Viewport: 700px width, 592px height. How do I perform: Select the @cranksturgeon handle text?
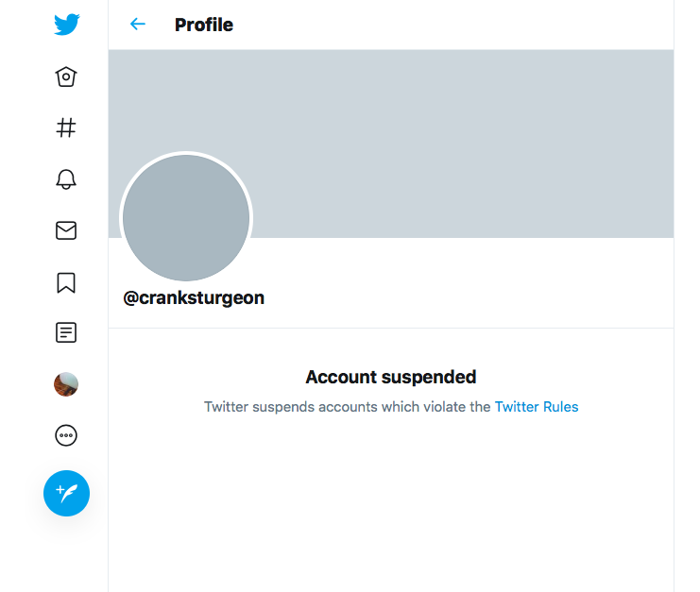(x=194, y=298)
